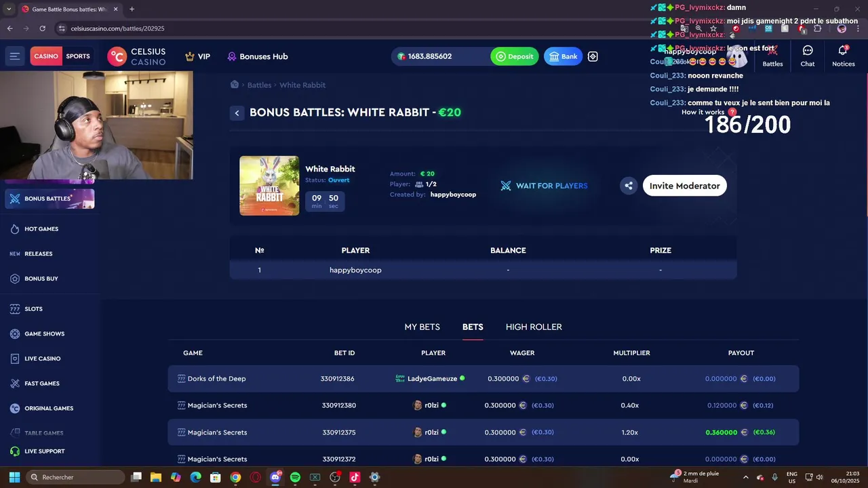Open Bonus Buy in the sidebar
The width and height of the screenshot is (868, 488).
tap(41, 279)
